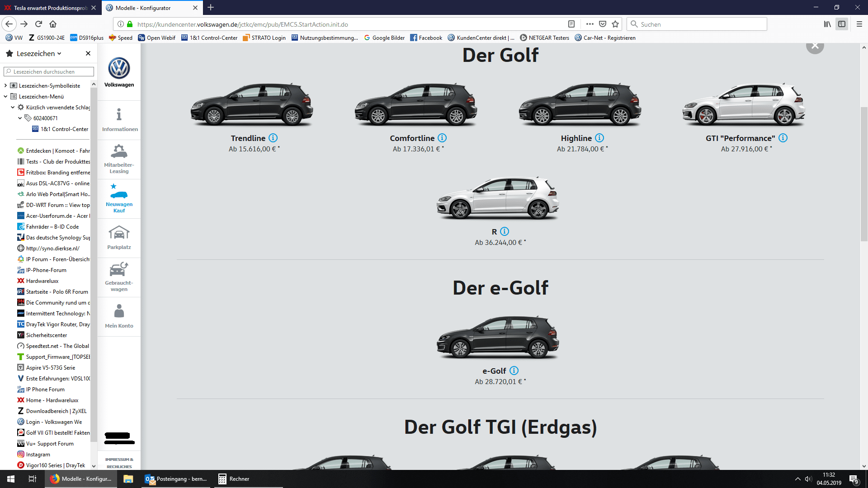The height and width of the screenshot is (488, 868).
Task: Open Sicherheitscenter bookmark in sidebar
Action: point(42,335)
